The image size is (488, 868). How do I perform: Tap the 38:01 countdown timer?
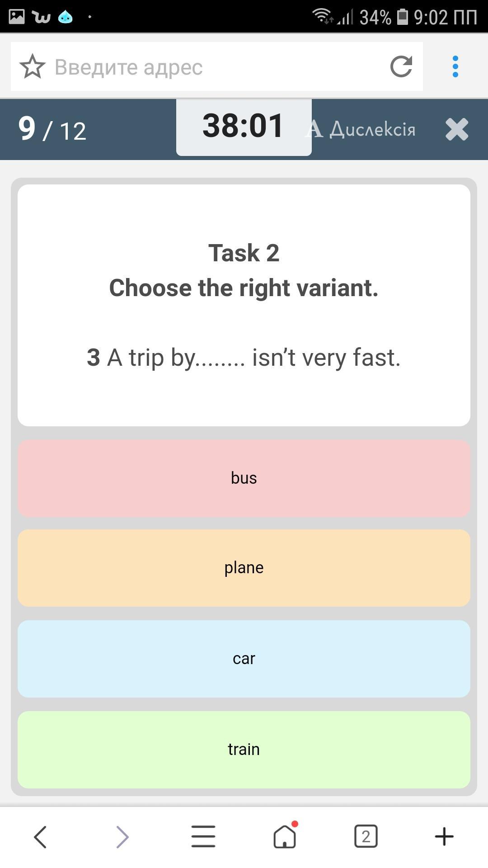[x=244, y=127]
